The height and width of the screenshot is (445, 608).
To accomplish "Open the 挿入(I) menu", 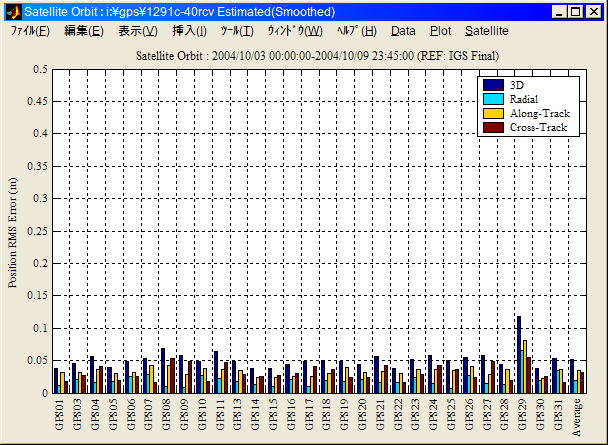I will (189, 31).
